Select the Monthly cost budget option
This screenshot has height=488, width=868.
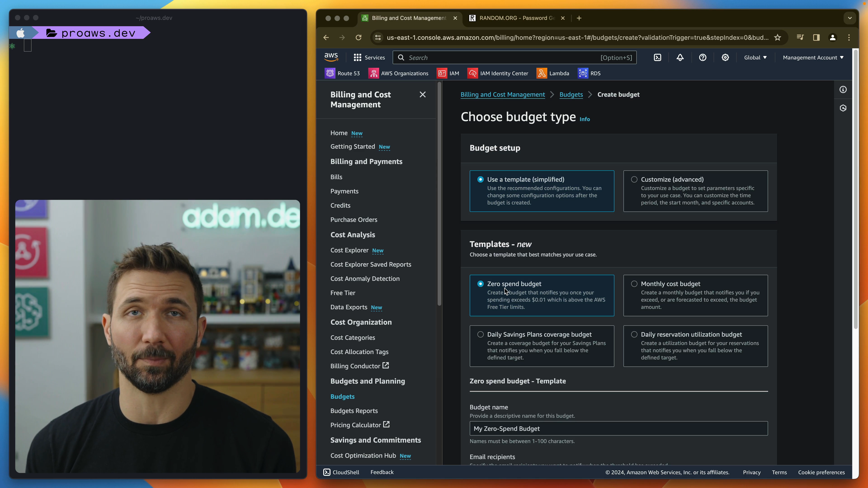pos(634,284)
